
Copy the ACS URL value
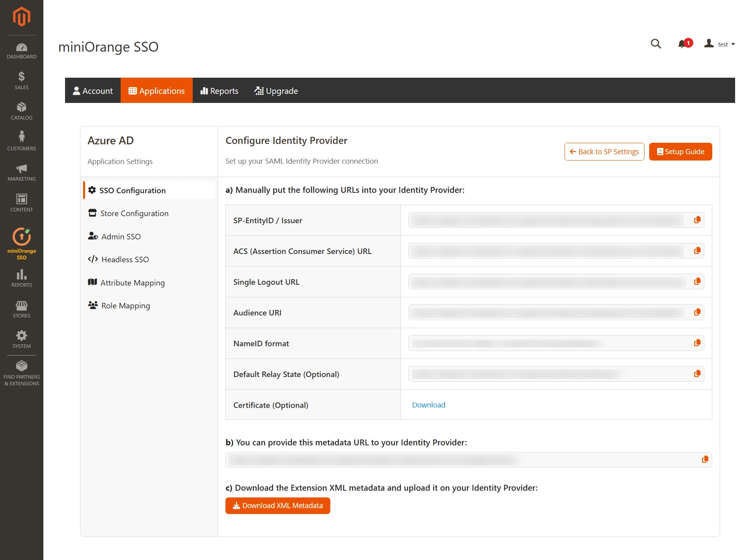pos(697,250)
